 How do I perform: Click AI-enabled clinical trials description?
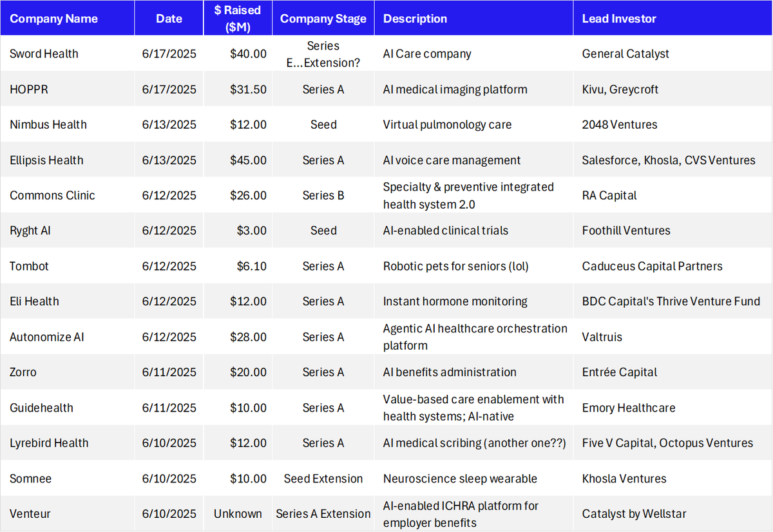click(x=474, y=231)
